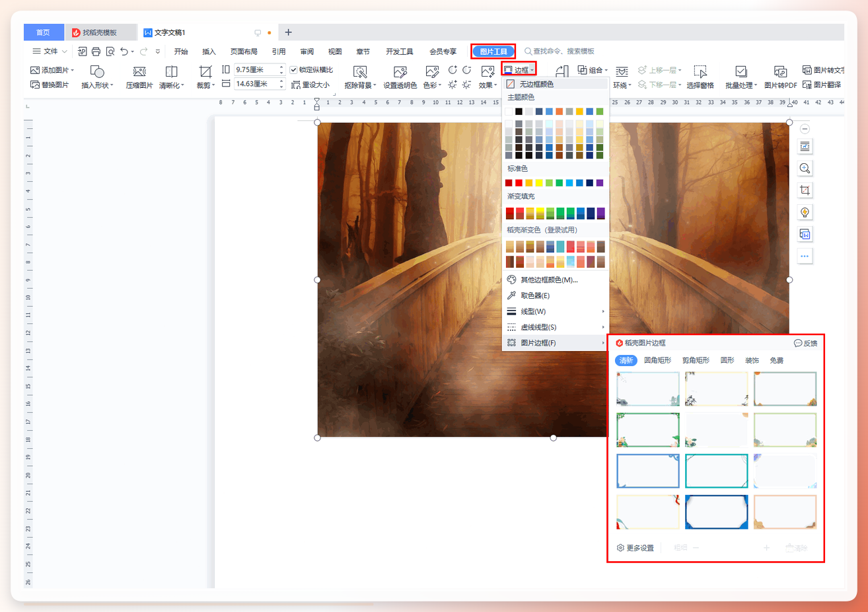This screenshot has width=868, height=612.
Task: Click the undo arrow icon
Action: click(124, 52)
